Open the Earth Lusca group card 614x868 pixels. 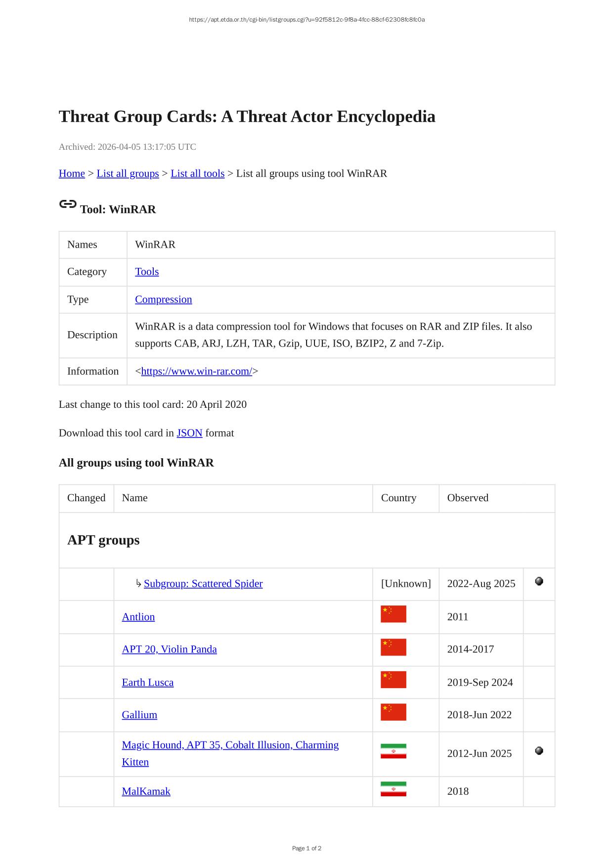[147, 683]
